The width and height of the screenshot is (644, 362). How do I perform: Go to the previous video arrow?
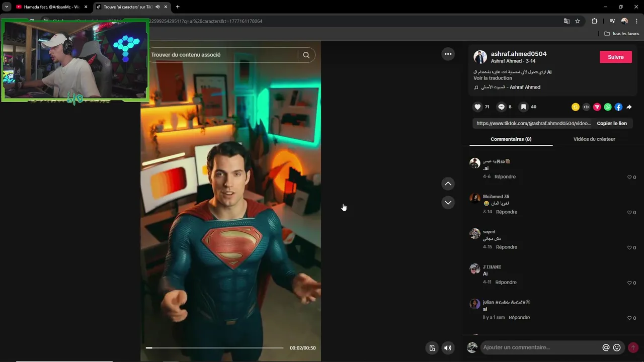[x=448, y=184]
